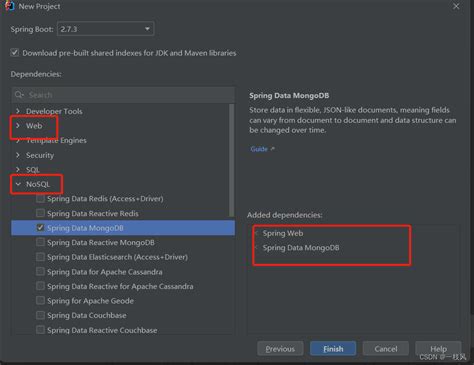The height and width of the screenshot is (365, 474).
Task: Click the IntelliJ logo icon in title bar
Action: click(x=10, y=6)
